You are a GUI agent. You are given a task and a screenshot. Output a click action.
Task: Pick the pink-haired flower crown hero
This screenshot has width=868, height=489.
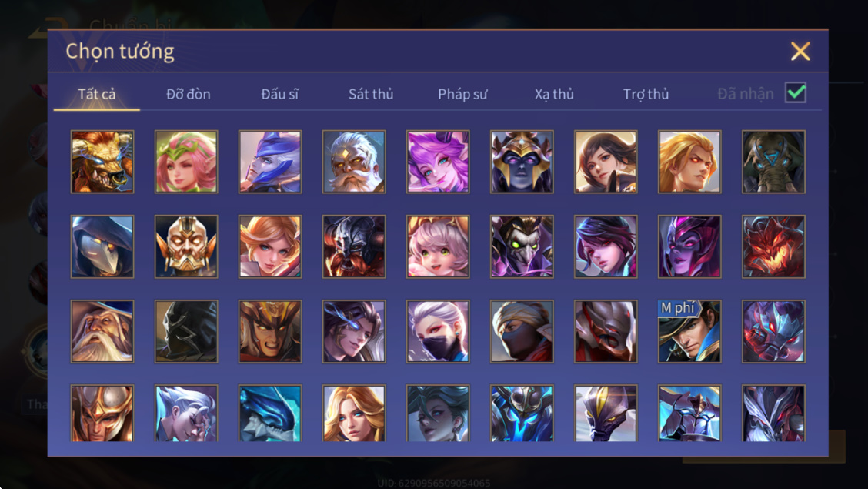(x=186, y=162)
